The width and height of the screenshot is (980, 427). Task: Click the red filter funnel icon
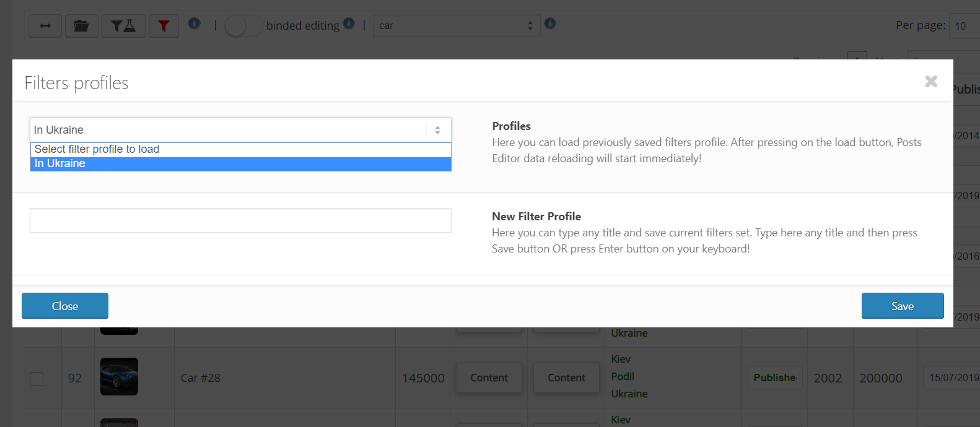[164, 26]
